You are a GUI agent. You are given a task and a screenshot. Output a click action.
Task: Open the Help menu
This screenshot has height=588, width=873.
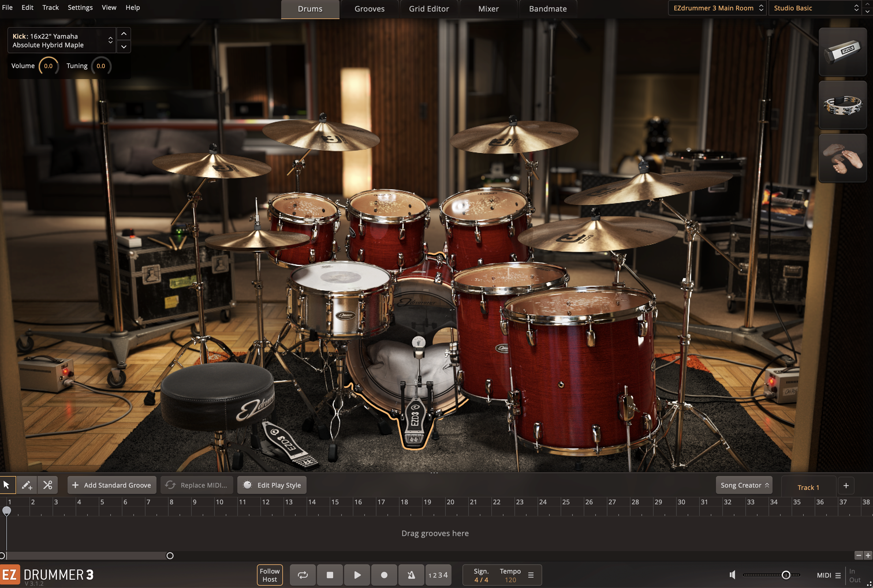[x=133, y=8]
